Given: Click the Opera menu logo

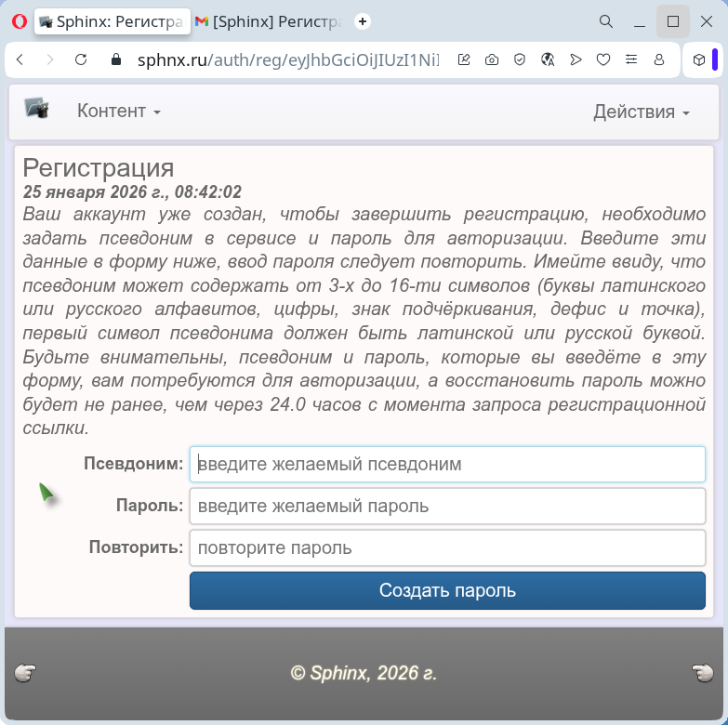Looking at the screenshot, I should tap(19, 21).
